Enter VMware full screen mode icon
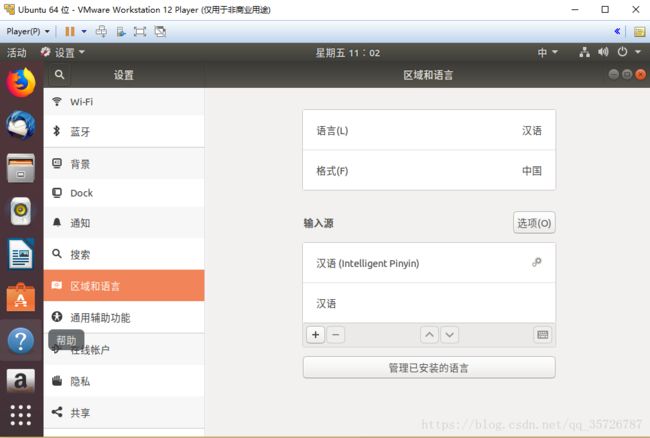The height and width of the screenshot is (438, 650). (140, 31)
